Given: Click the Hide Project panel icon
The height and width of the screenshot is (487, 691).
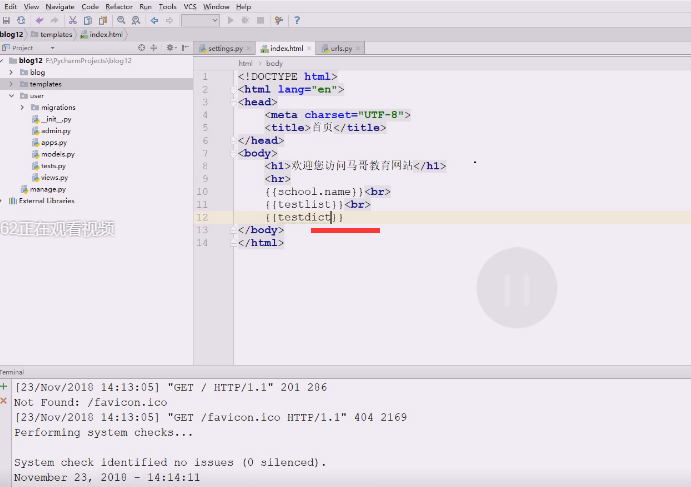Looking at the screenshot, I should coord(185,48).
